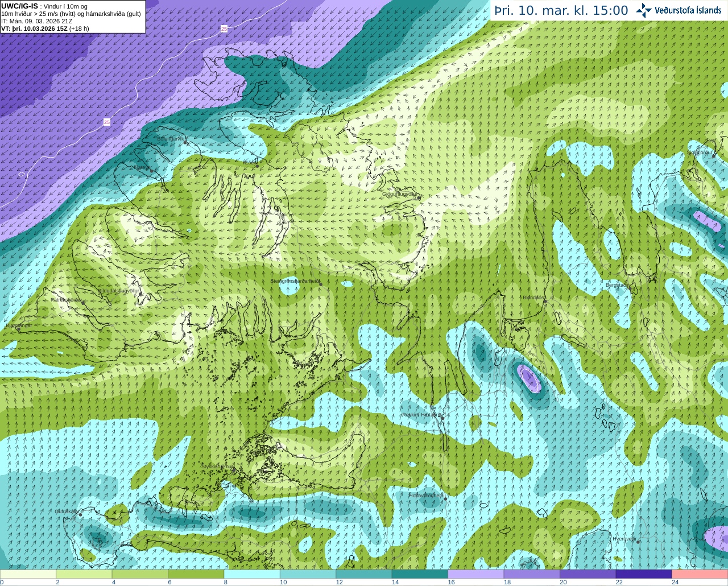Click the VT: þri. 10.03.2026 15Z line
Viewport: 728px width, 586px height.
pos(45,28)
